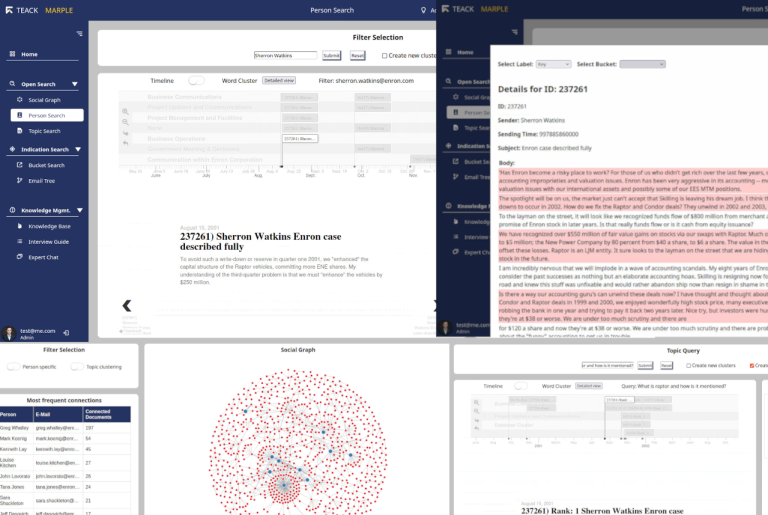Click the 'Connected Documents' column header
Image resolution: width=768 pixels, height=515 pixels.
click(x=107, y=415)
